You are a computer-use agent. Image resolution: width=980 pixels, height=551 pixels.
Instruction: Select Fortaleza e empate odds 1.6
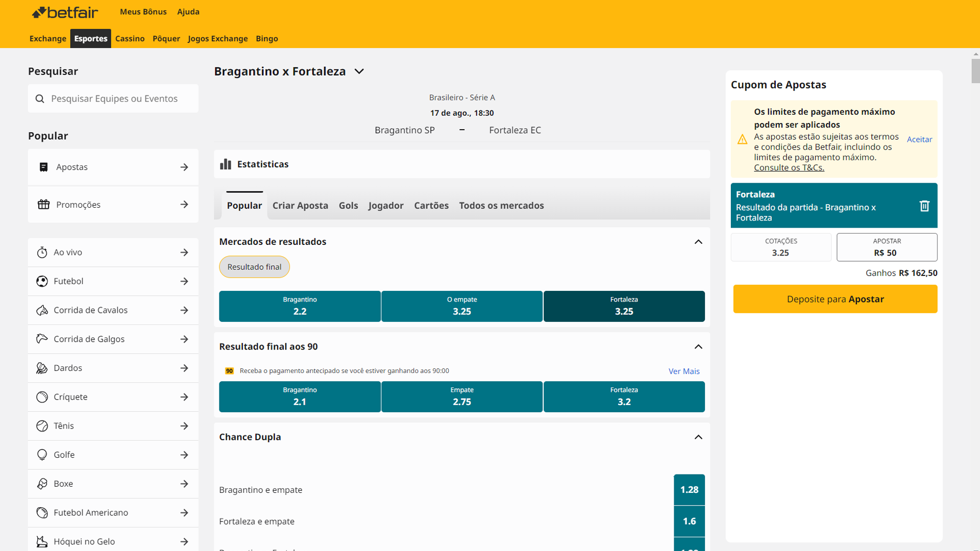click(x=690, y=521)
